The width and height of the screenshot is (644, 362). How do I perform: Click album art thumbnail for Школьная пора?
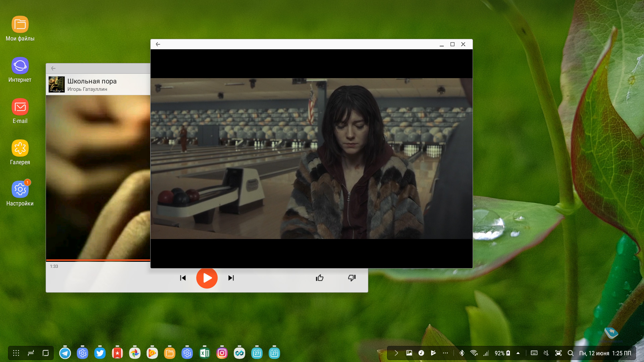(x=57, y=84)
